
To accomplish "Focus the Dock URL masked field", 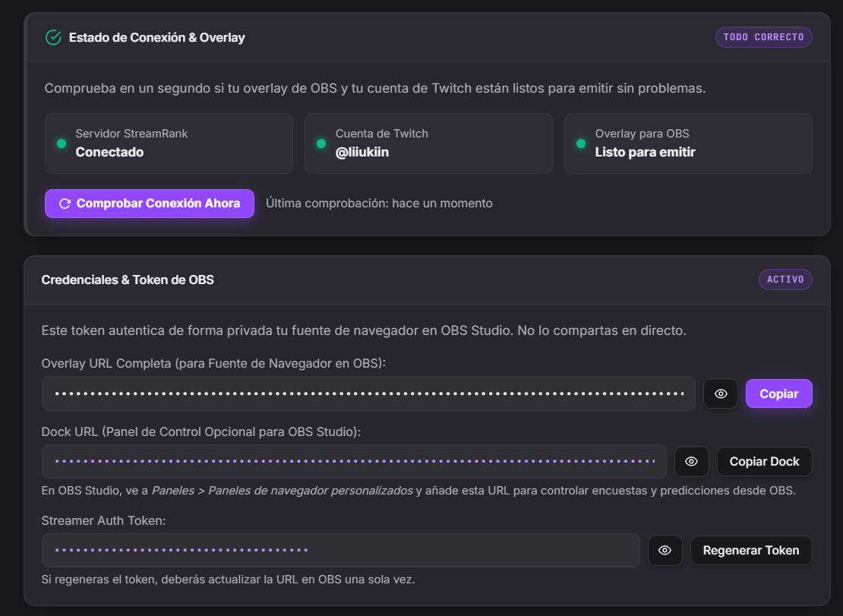I will (x=354, y=461).
